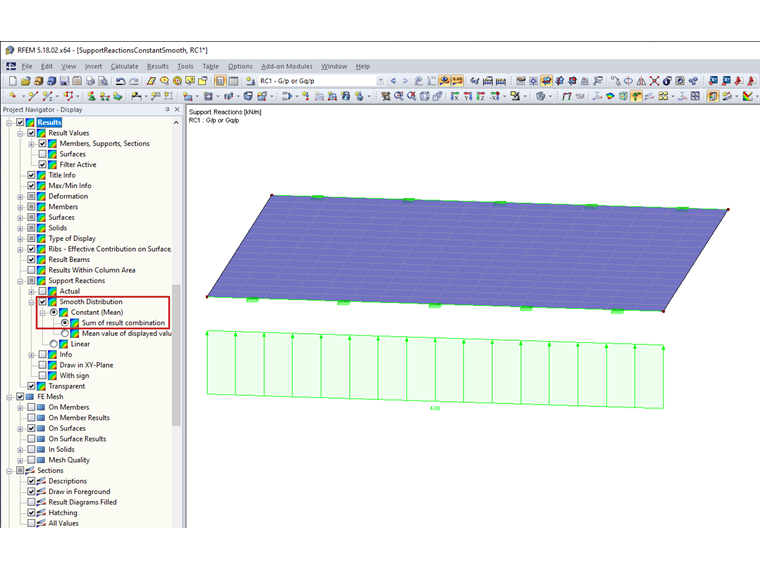Viewport: 760px width, 570px height.
Task: Toggle the Max/Min Info checkbox
Action: click(31, 186)
